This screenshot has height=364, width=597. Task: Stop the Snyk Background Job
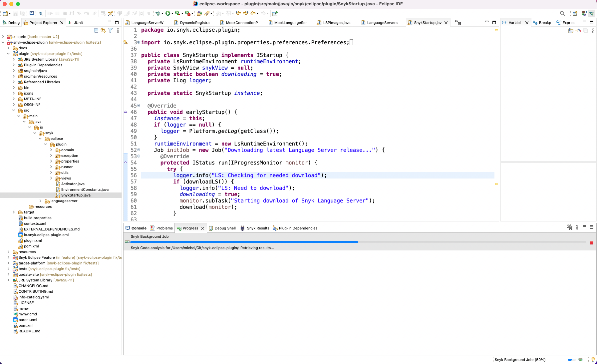click(591, 242)
